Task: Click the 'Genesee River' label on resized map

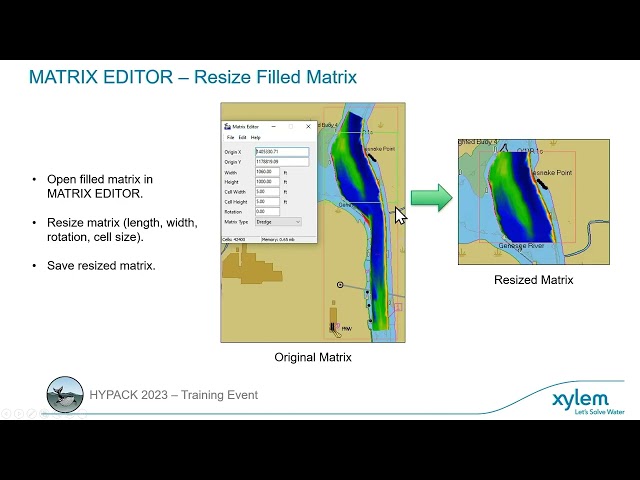Action: click(x=521, y=246)
